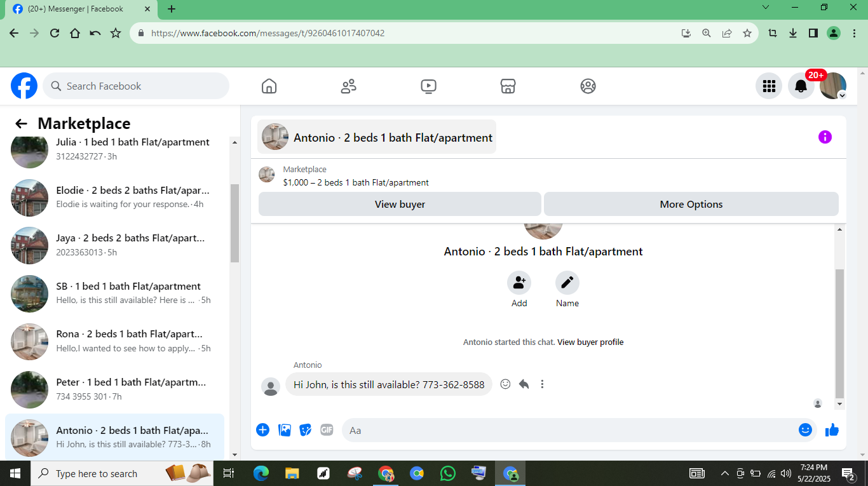Reload the page in the browser
The height and width of the screenshot is (486, 868).
tap(55, 33)
